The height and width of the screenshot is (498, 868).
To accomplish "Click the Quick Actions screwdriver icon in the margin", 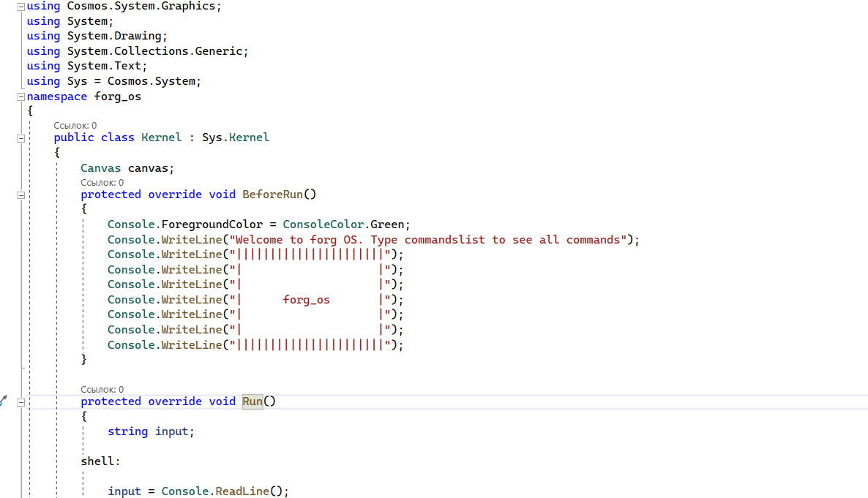I will [3, 401].
